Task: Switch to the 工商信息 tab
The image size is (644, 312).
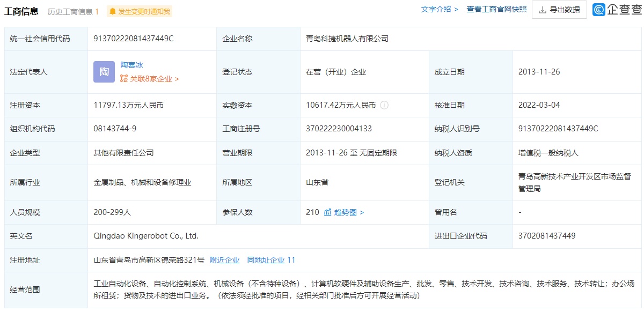Action: click(x=21, y=11)
